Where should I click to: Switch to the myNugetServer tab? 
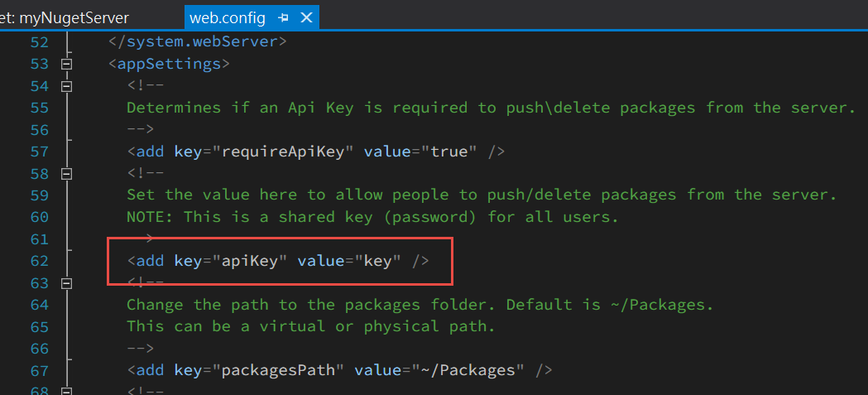coord(65,18)
